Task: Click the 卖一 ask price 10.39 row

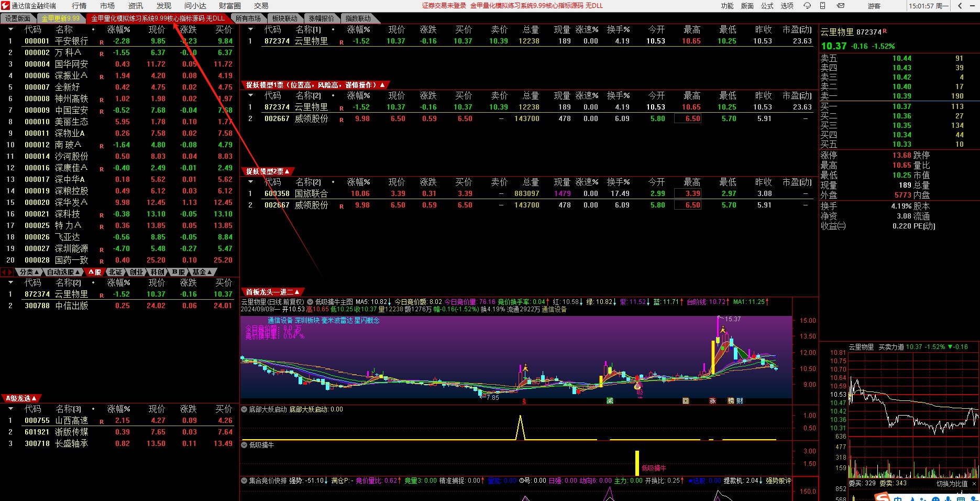Action: [x=899, y=96]
